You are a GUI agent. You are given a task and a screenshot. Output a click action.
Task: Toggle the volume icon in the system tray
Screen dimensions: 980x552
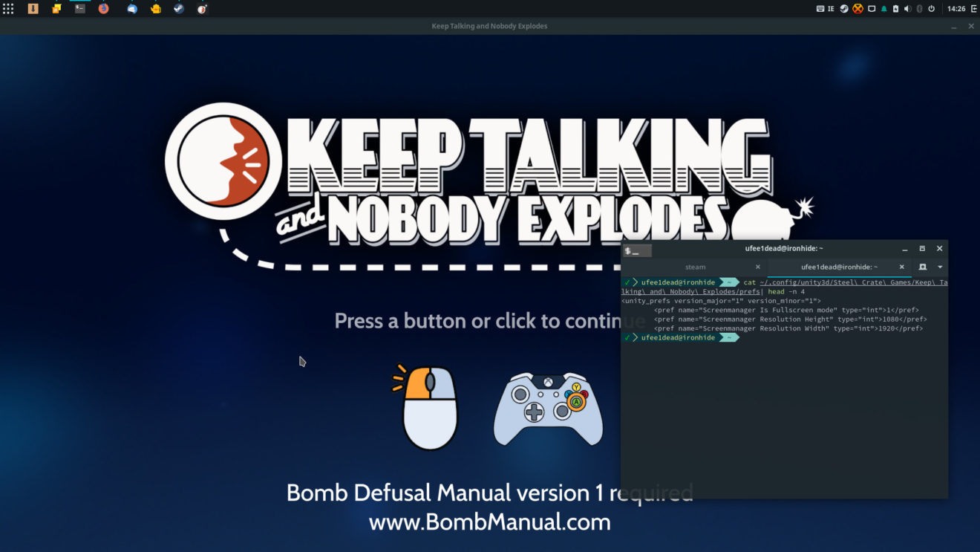(908, 8)
